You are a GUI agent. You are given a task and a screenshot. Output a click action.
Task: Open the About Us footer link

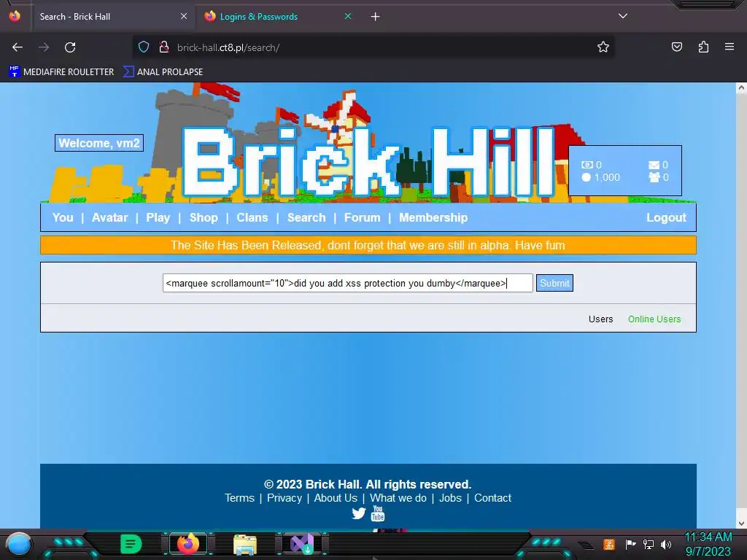coord(336,498)
